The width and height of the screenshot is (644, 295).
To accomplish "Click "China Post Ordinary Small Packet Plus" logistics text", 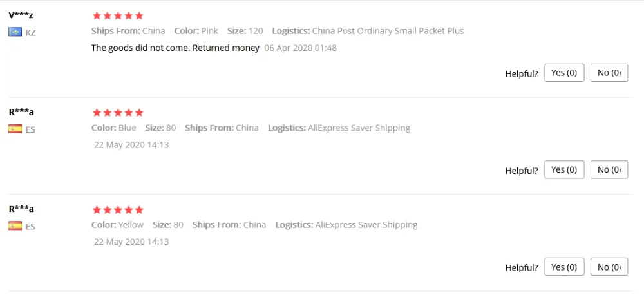I will click(388, 31).
